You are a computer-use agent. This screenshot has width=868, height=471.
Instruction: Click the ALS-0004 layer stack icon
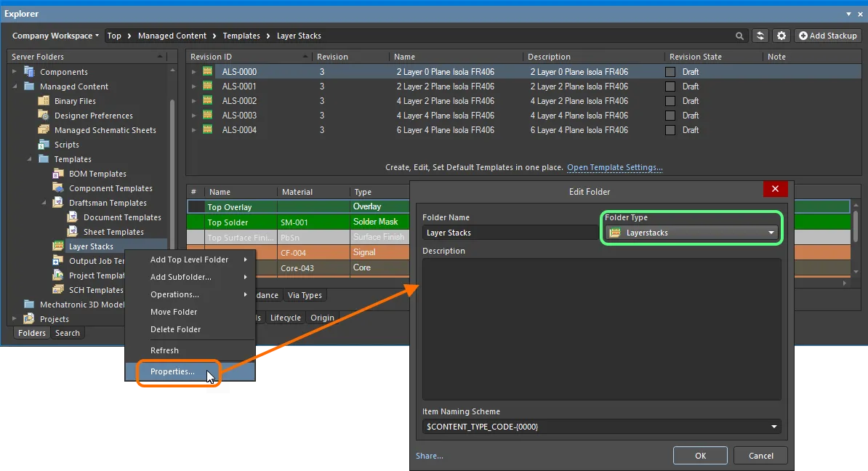[208, 129]
